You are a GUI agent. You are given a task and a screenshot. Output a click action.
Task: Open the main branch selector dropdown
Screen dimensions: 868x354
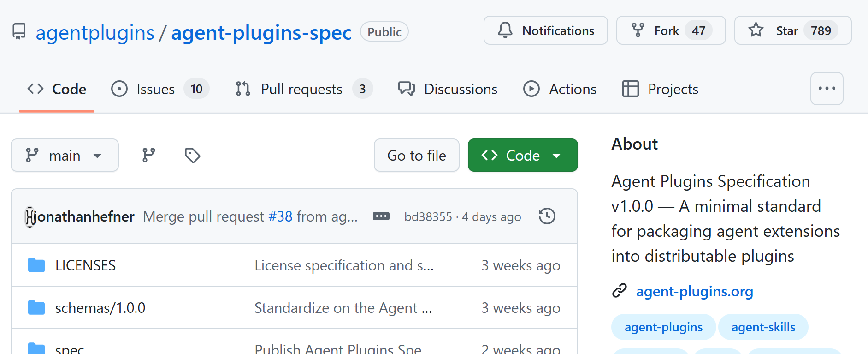pos(65,155)
